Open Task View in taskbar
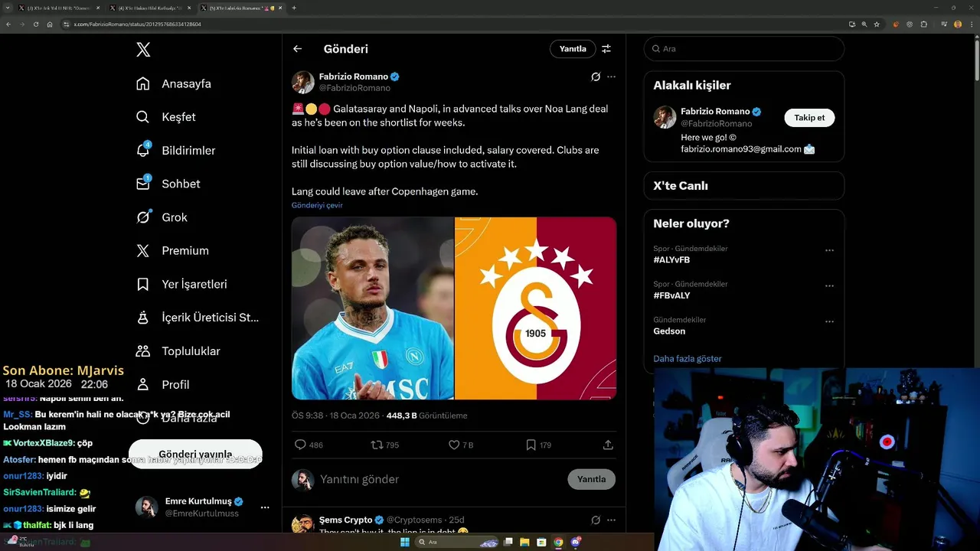This screenshot has height=551, width=980. tap(508, 543)
